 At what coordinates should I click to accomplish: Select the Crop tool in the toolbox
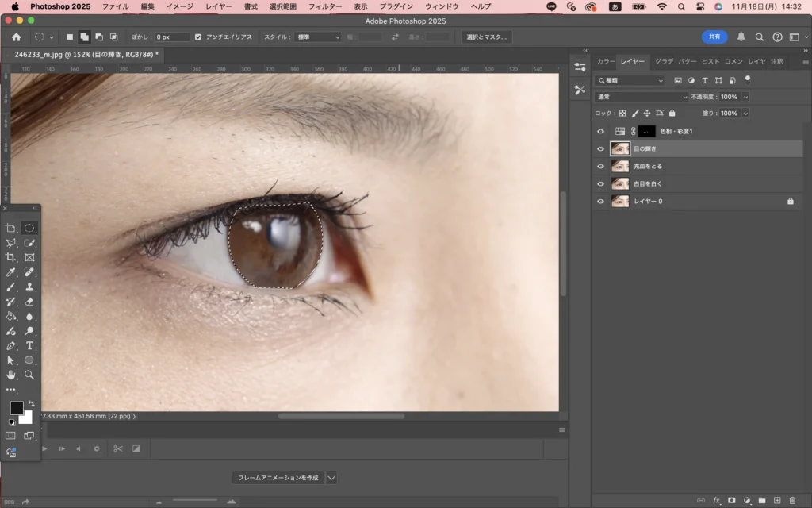point(11,257)
